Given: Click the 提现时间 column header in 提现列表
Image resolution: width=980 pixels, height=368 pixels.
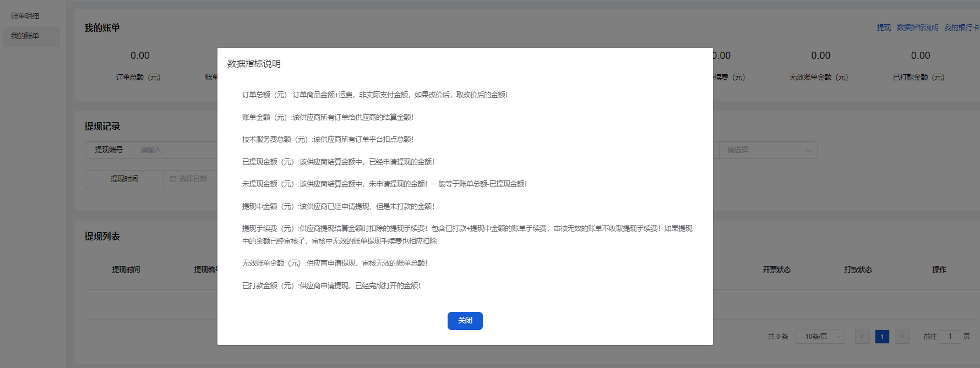Looking at the screenshot, I should click(126, 270).
